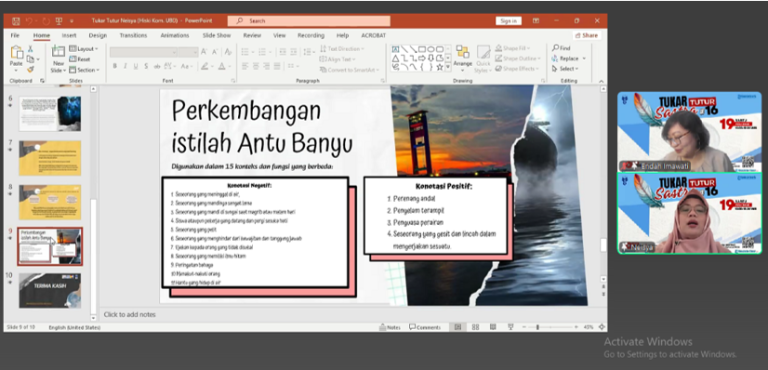
Task: Select the star shape
Action: 440,67
